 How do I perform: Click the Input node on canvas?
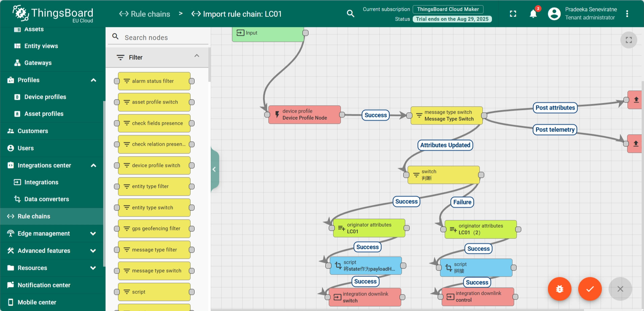268,34
